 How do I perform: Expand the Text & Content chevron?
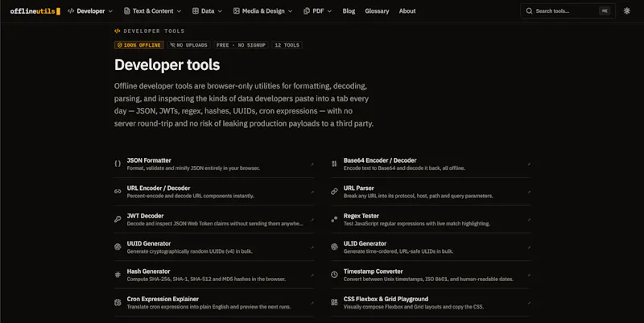pyautogui.click(x=179, y=11)
